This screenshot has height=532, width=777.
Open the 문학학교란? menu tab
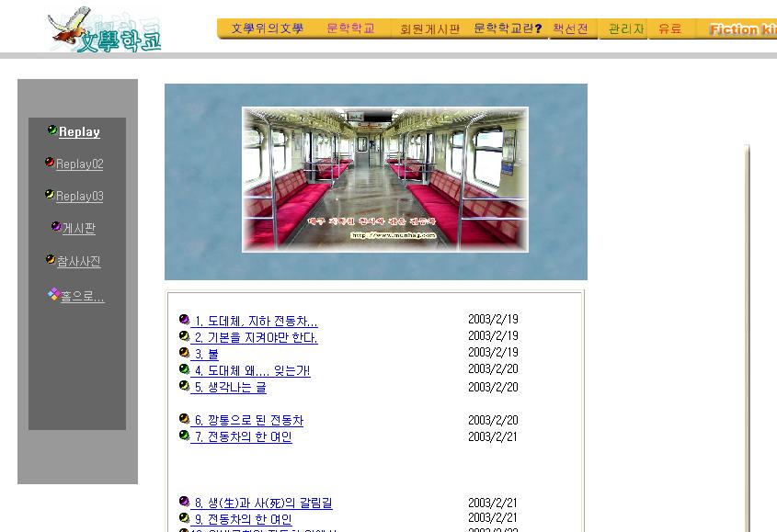pos(508,28)
